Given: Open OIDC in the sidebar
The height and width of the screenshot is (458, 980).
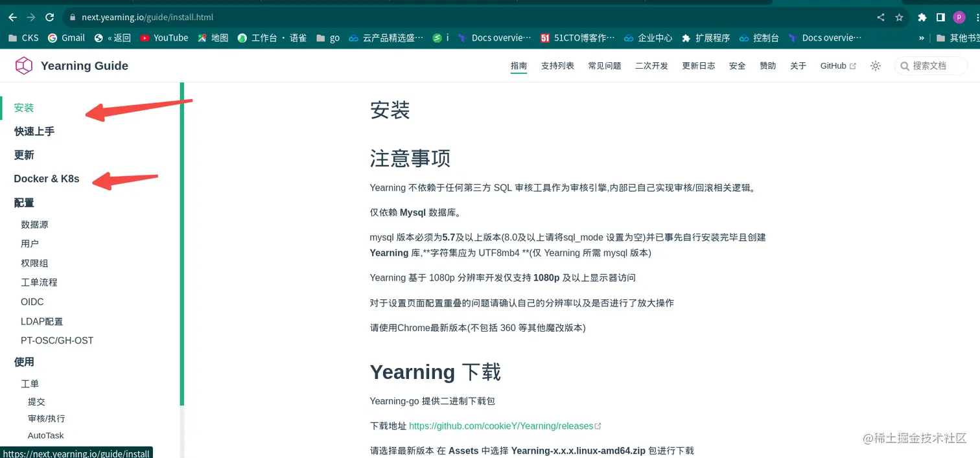Looking at the screenshot, I should 32,302.
